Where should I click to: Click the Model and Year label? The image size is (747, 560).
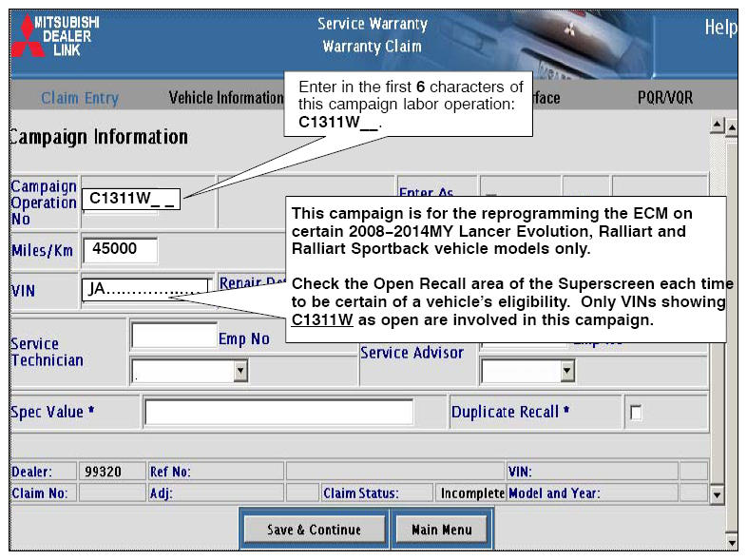[x=554, y=492]
